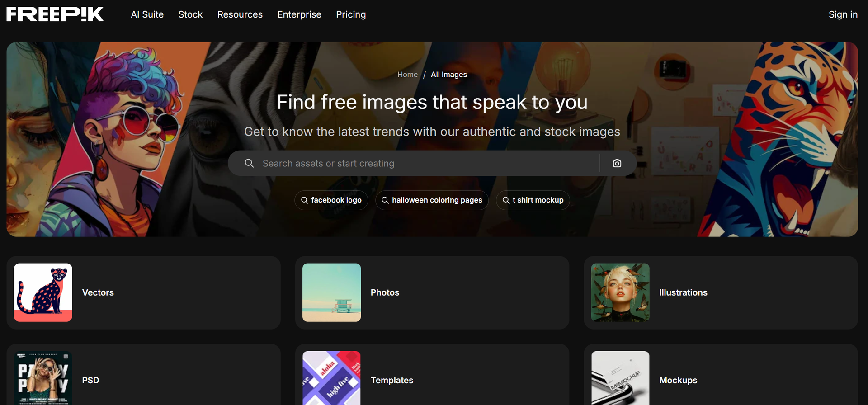Viewport: 868px width, 405px height.
Task: Select the facebook logo search suggestion
Action: [x=331, y=200]
